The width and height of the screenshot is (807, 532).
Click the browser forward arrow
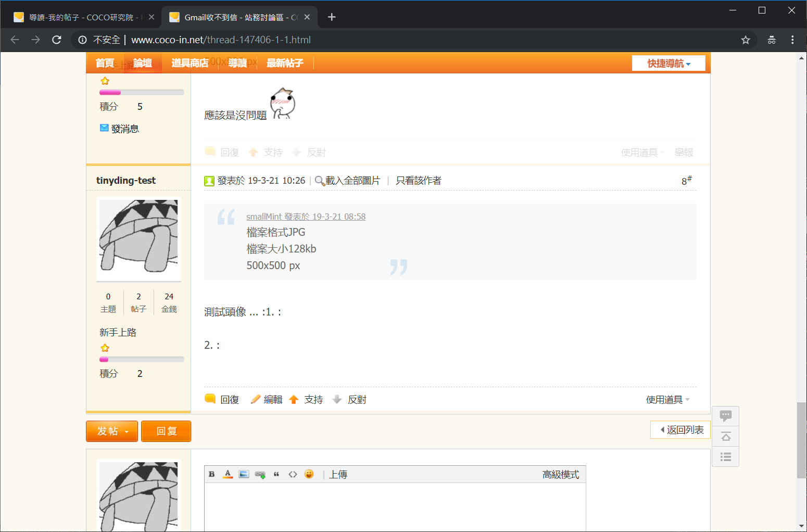pos(35,40)
